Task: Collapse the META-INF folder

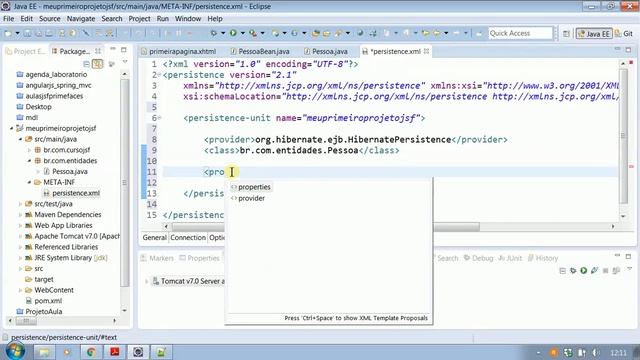Action: coord(29,182)
